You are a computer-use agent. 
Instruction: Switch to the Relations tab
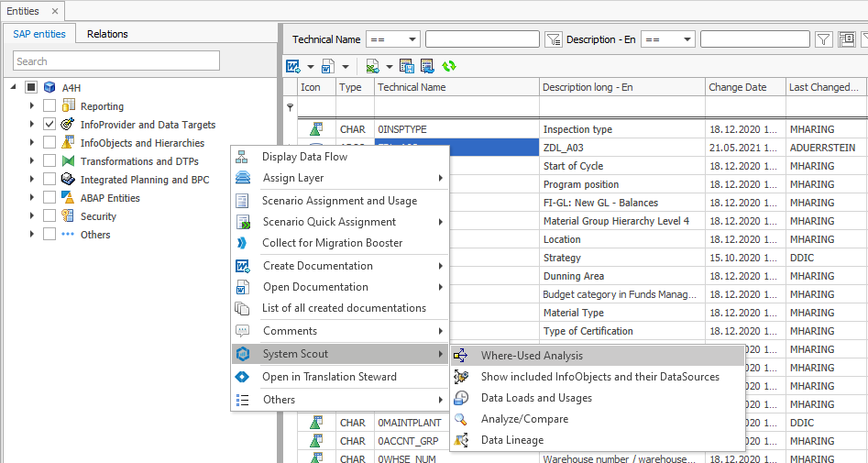(107, 34)
